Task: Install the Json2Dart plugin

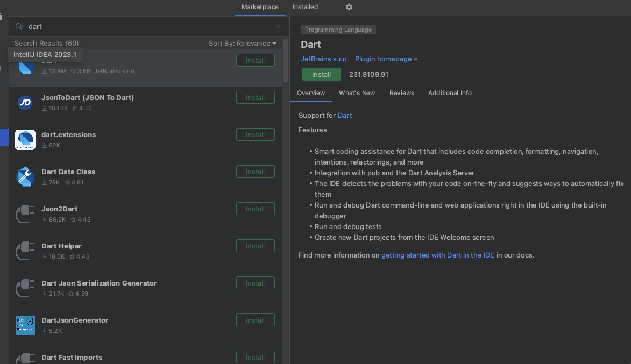Action: pyautogui.click(x=255, y=209)
